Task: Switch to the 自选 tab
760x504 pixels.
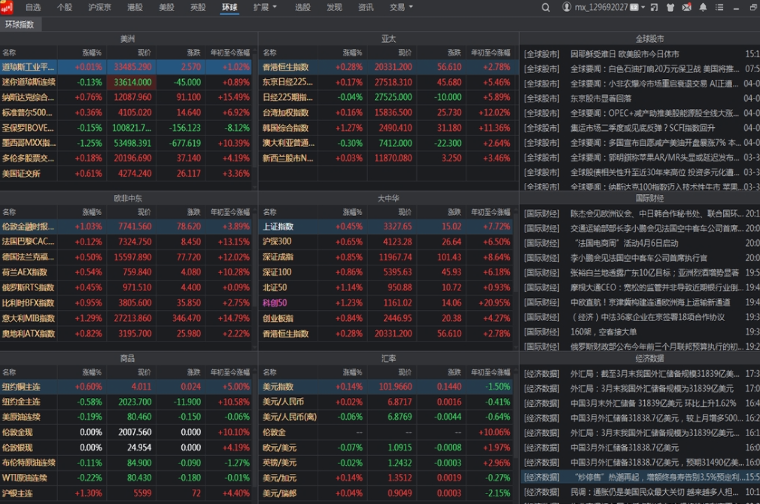Action: 33,7
